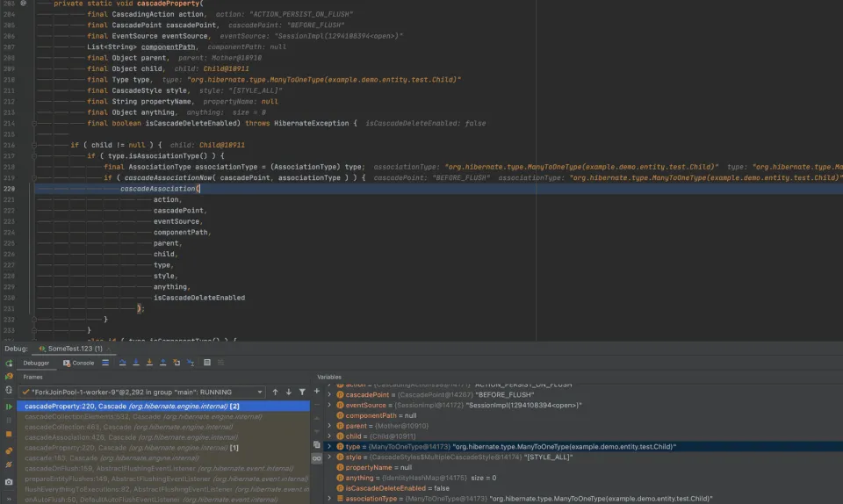This screenshot has height=504, width=843.
Task: Expand the associationType variable node
Action: click(x=329, y=499)
